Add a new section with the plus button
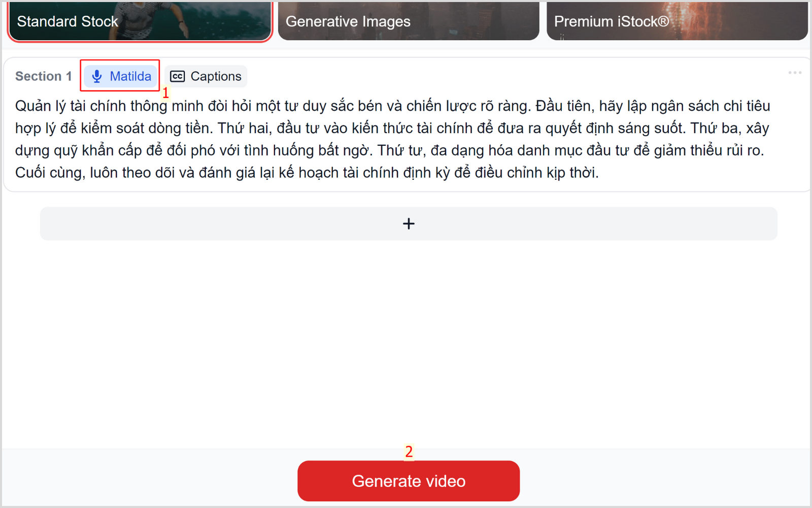This screenshot has width=812, height=508. 409,224
